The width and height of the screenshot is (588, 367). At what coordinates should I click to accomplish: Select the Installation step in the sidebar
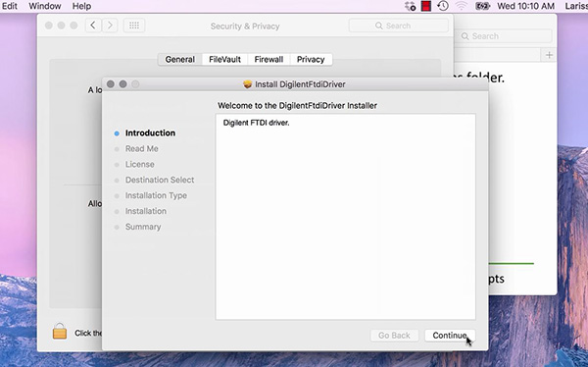click(x=146, y=211)
